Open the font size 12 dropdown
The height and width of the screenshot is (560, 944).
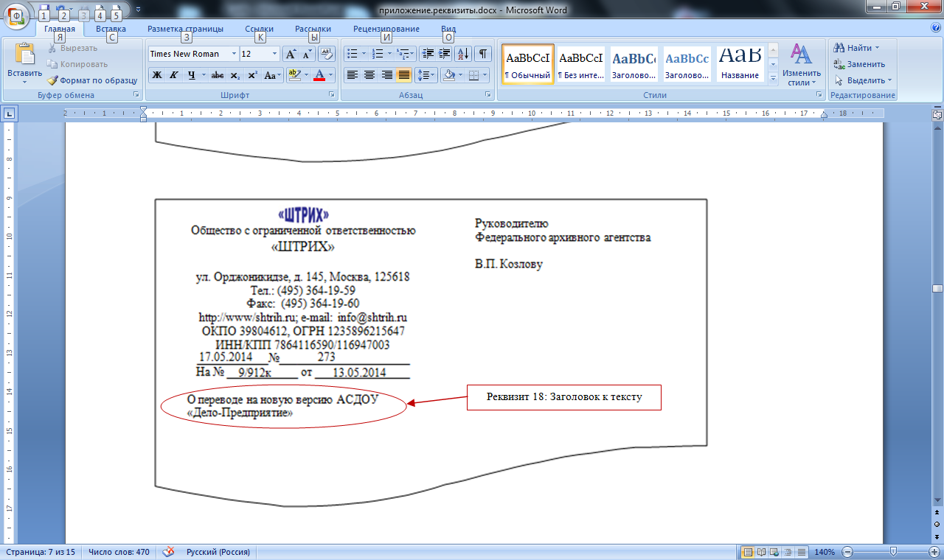[275, 54]
